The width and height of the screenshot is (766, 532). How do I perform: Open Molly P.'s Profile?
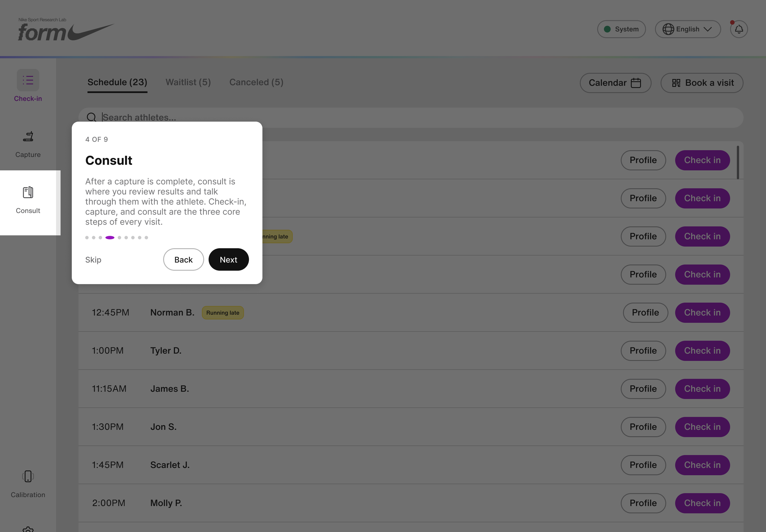pos(643,503)
